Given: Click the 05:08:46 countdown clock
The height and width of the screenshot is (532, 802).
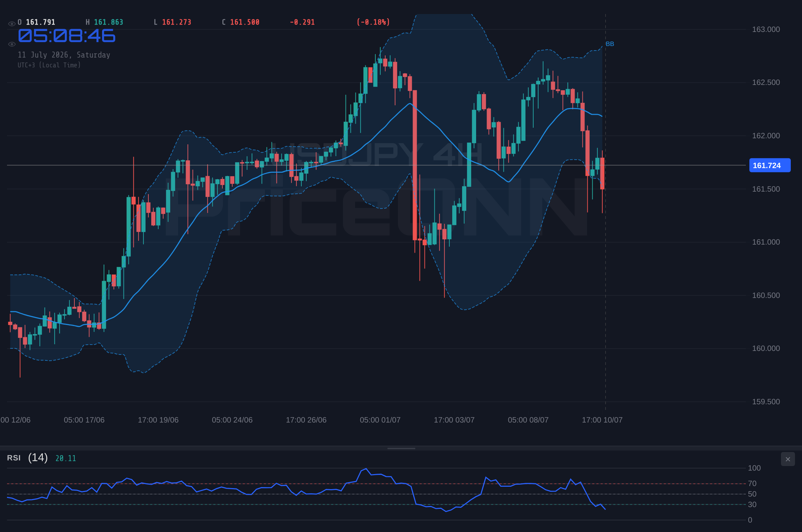Looking at the screenshot, I should (x=67, y=36).
